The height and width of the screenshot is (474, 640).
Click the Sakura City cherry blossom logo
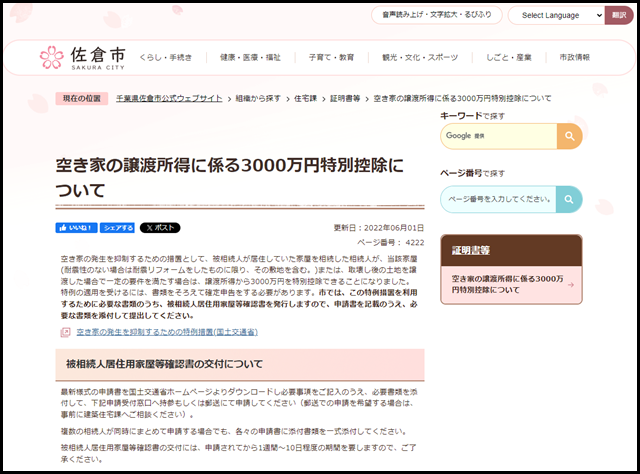pyautogui.click(x=52, y=57)
